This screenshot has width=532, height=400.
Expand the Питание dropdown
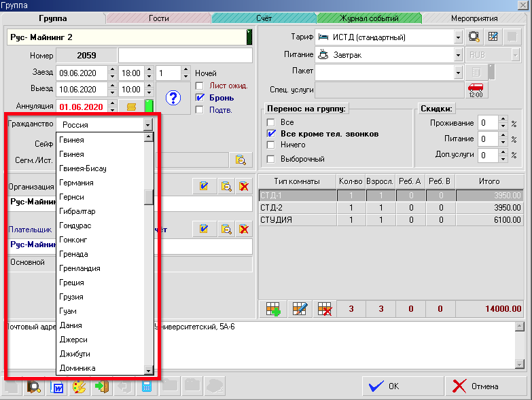(457, 54)
